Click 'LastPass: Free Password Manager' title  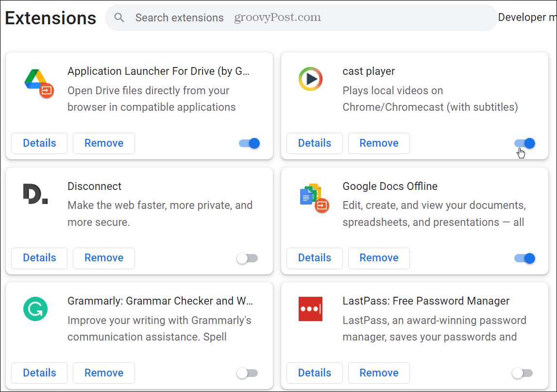click(426, 301)
